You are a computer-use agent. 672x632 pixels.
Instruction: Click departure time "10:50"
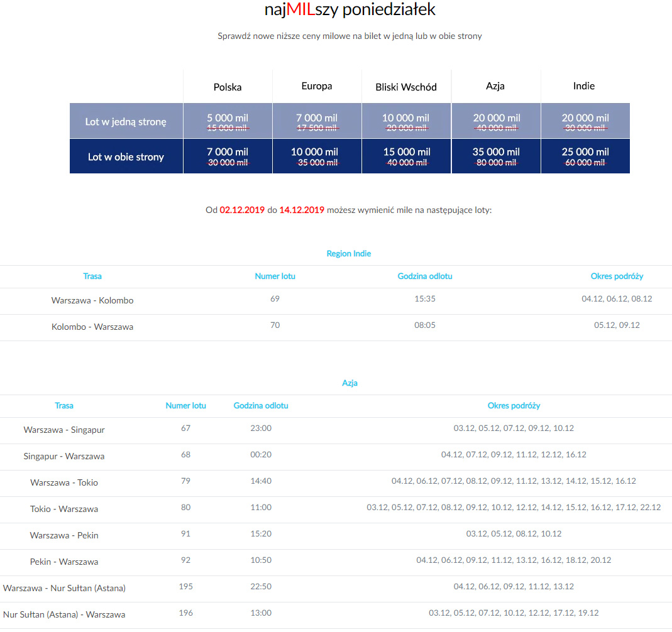(x=261, y=560)
